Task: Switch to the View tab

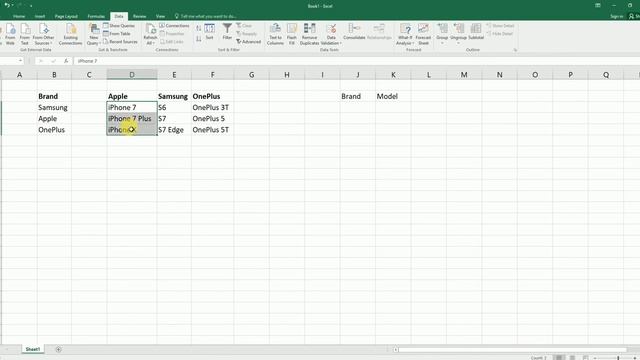Action: (160, 16)
